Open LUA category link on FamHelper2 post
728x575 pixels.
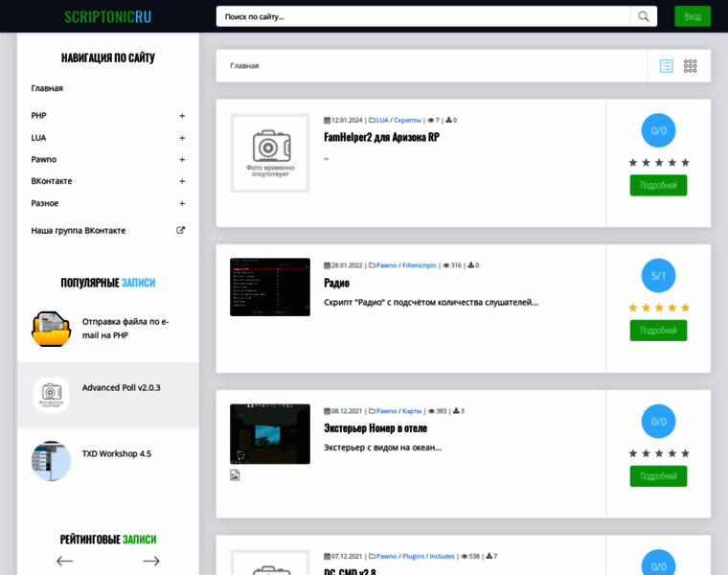(x=382, y=121)
